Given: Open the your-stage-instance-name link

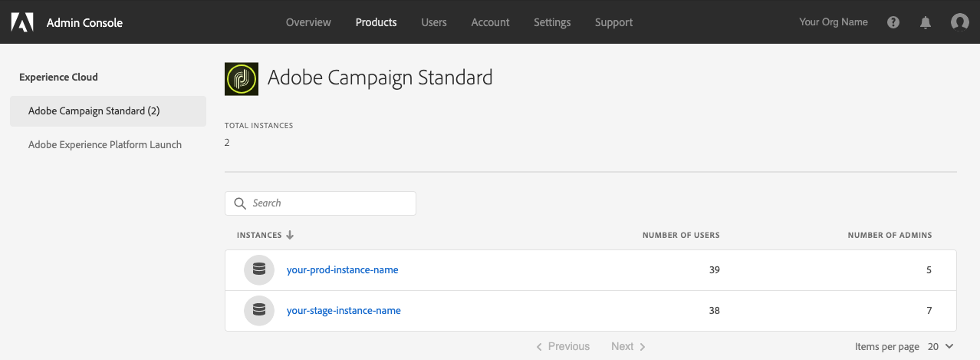Looking at the screenshot, I should 344,310.
